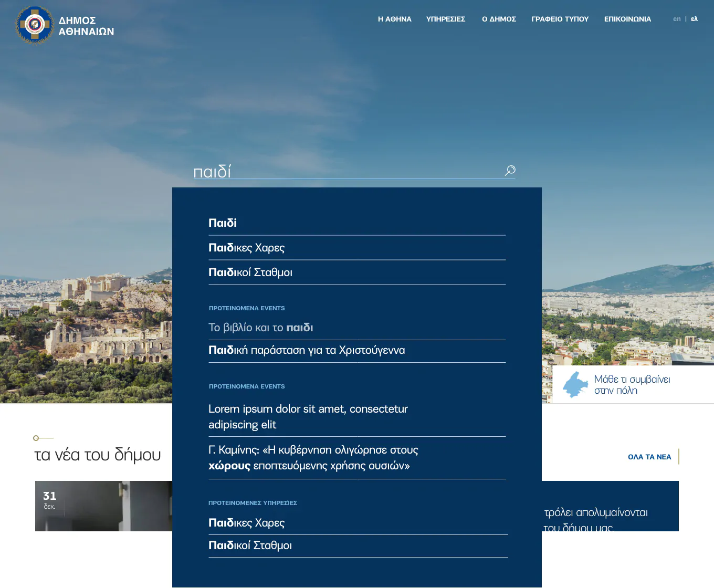Select the first Παιδικοί Σταθμοι suggestion

point(357,272)
